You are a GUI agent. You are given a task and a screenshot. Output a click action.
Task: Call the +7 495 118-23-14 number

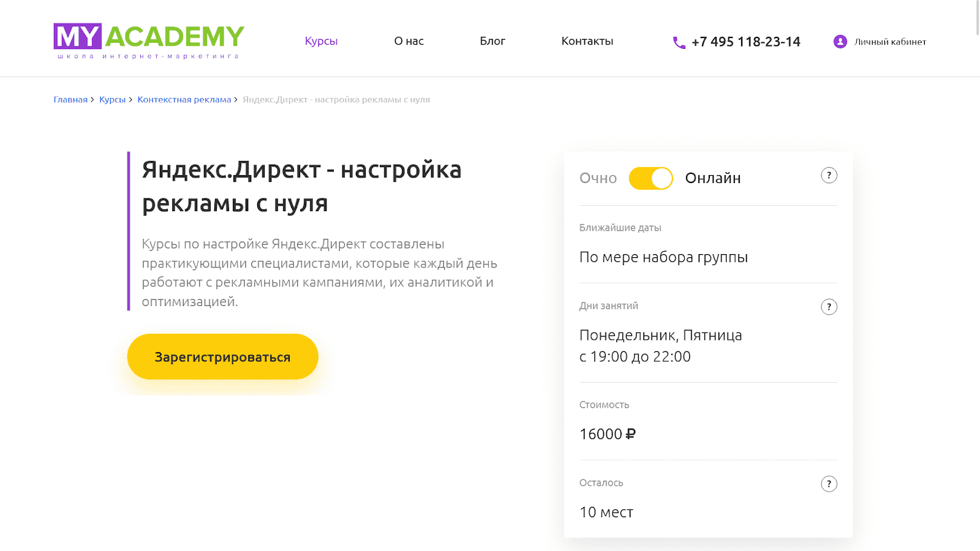tap(746, 42)
